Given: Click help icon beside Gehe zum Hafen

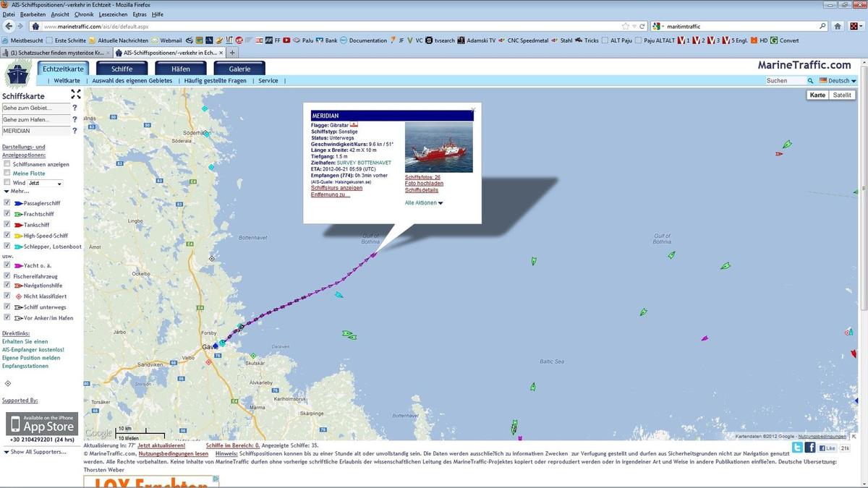Looking at the screenshot, I should coord(75,119).
